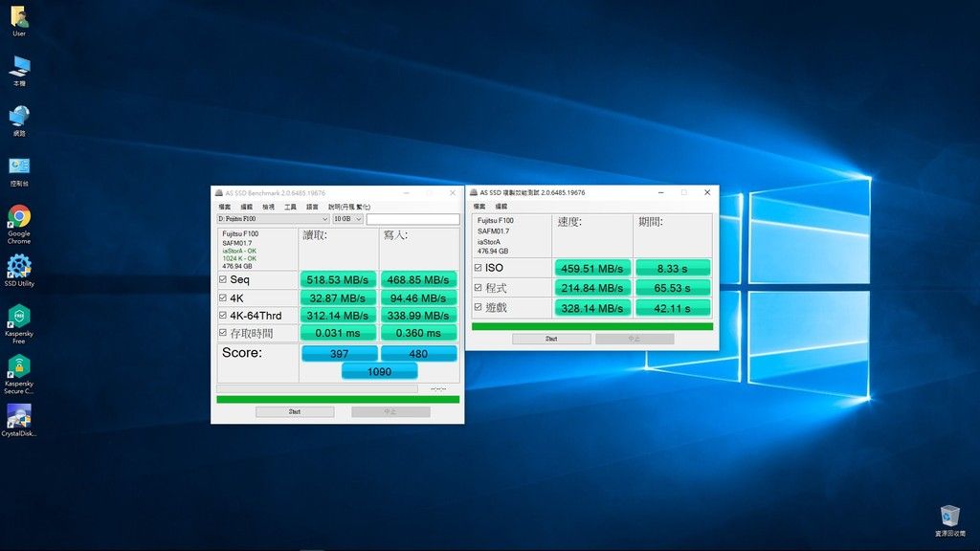Minimize the AS SSD copy test window

tap(660, 192)
